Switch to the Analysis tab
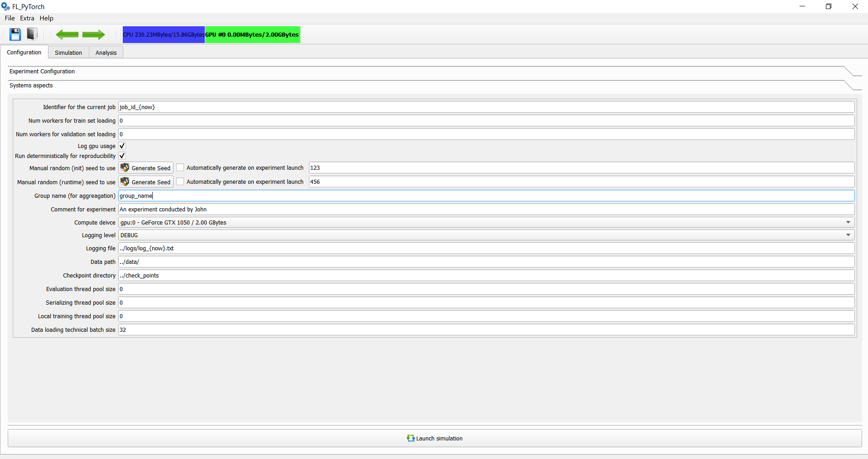Image resolution: width=868 pixels, height=459 pixels. pyautogui.click(x=106, y=53)
